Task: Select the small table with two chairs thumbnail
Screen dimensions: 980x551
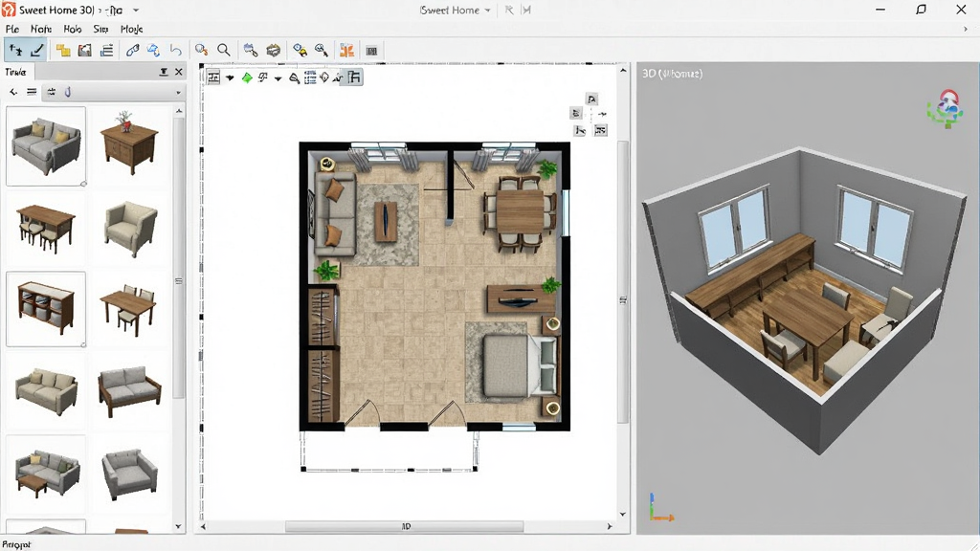Action: click(129, 309)
